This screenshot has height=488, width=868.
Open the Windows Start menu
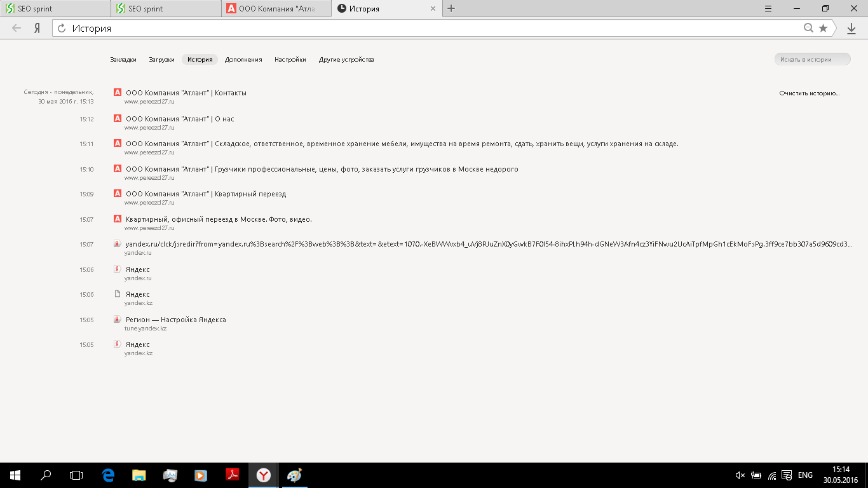[x=15, y=475]
